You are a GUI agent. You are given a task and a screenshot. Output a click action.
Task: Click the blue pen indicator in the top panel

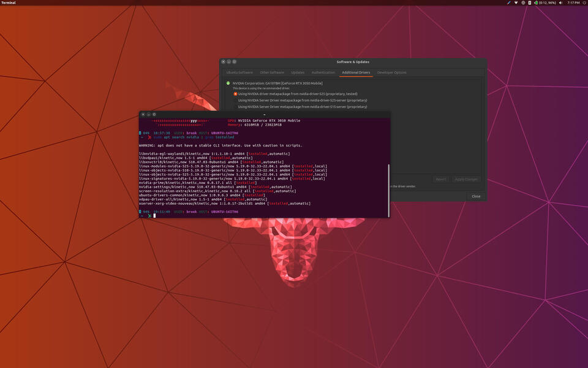[509, 2]
